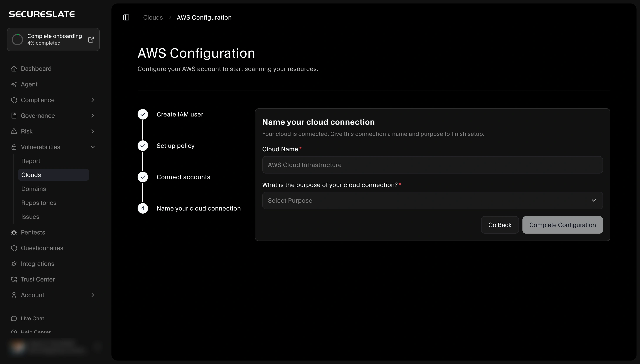
Task: Click the Set up policy step checkmark
Action: (143, 146)
